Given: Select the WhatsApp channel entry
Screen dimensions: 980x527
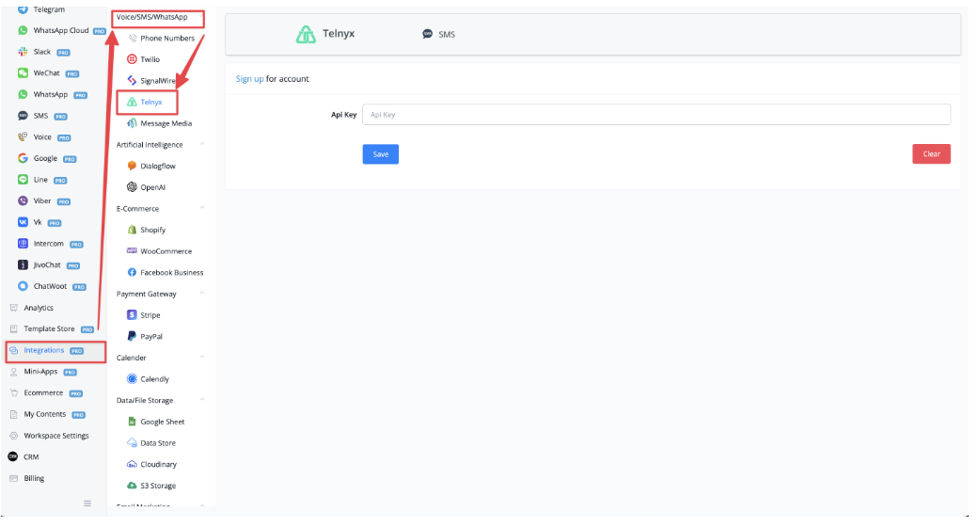Looking at the screenshot, I should tap(52, 94).
